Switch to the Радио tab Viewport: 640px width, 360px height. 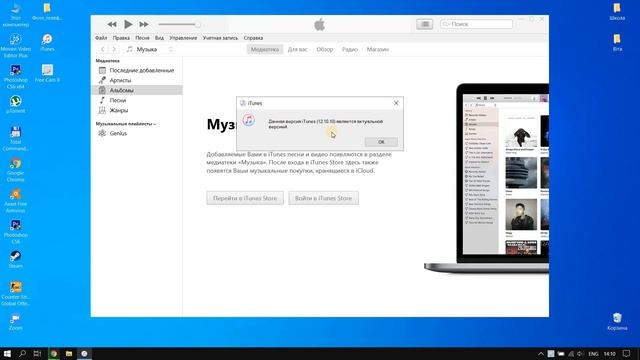pos(350,49)
